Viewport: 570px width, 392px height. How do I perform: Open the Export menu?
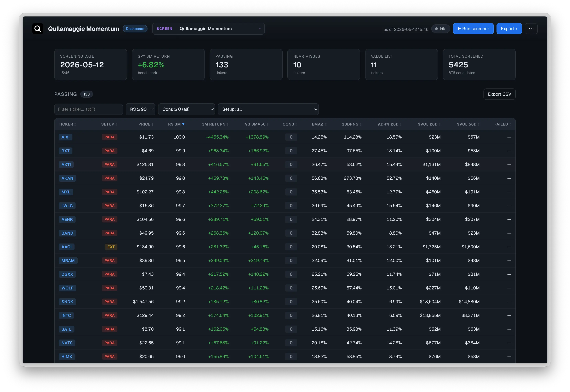(x=509, y=29)
